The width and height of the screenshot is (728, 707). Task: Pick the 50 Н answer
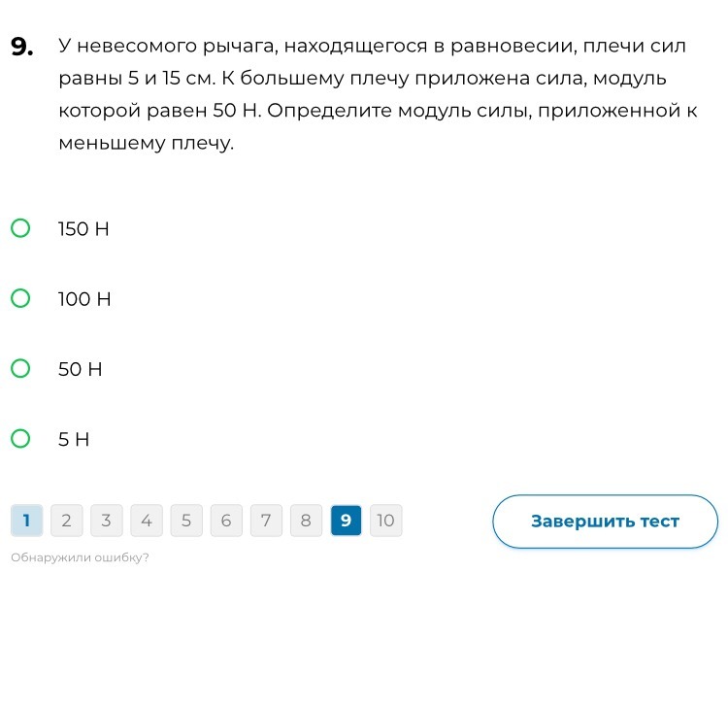pos(20,369)
